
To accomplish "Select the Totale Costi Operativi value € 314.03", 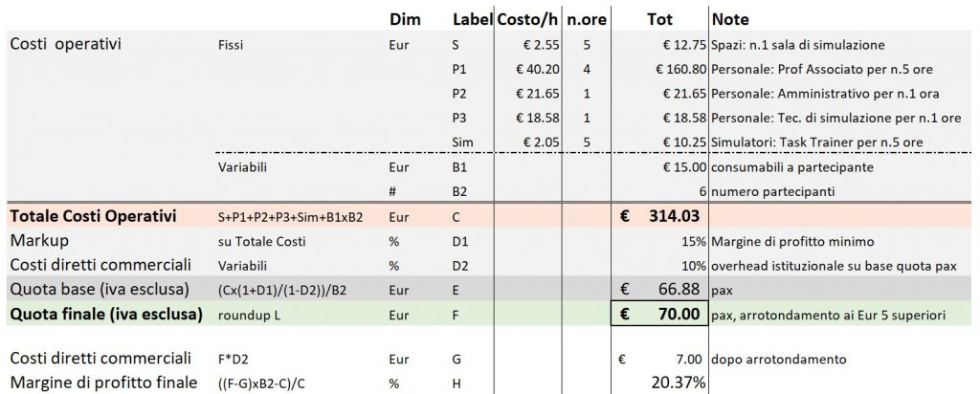I will [658, 217].
